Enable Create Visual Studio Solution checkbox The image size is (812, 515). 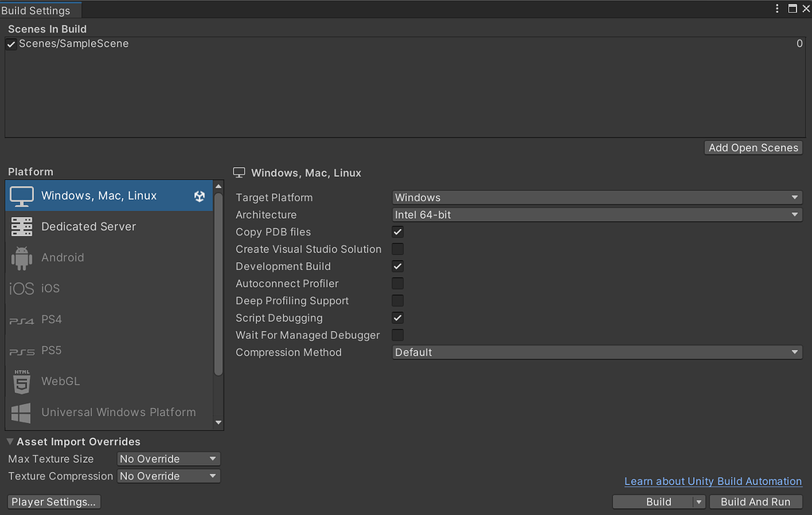(398, 250)
